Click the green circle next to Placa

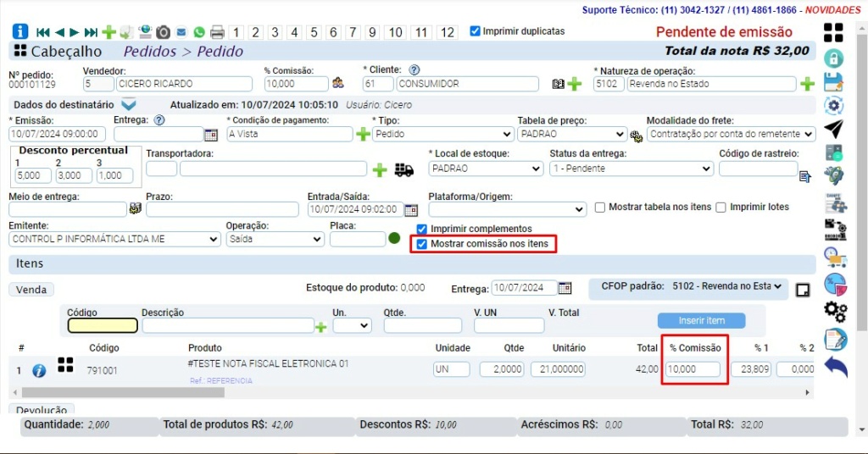pos(394,239)
